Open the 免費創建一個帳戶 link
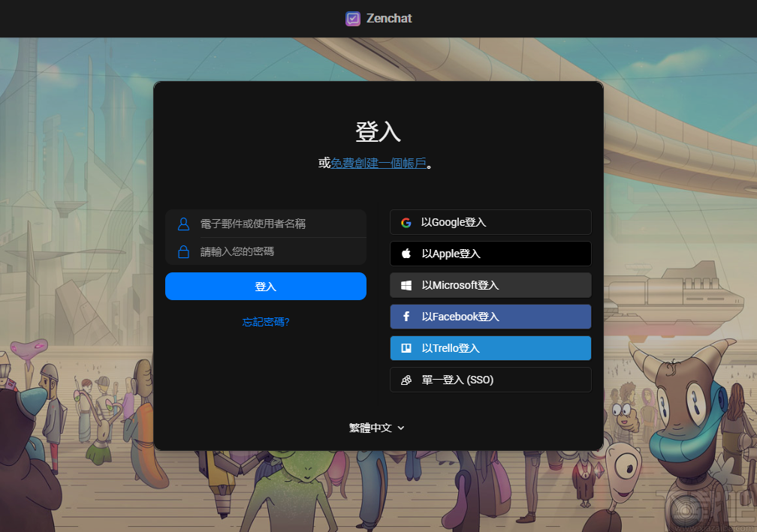757x532 pixels. (x=378, y=163)
